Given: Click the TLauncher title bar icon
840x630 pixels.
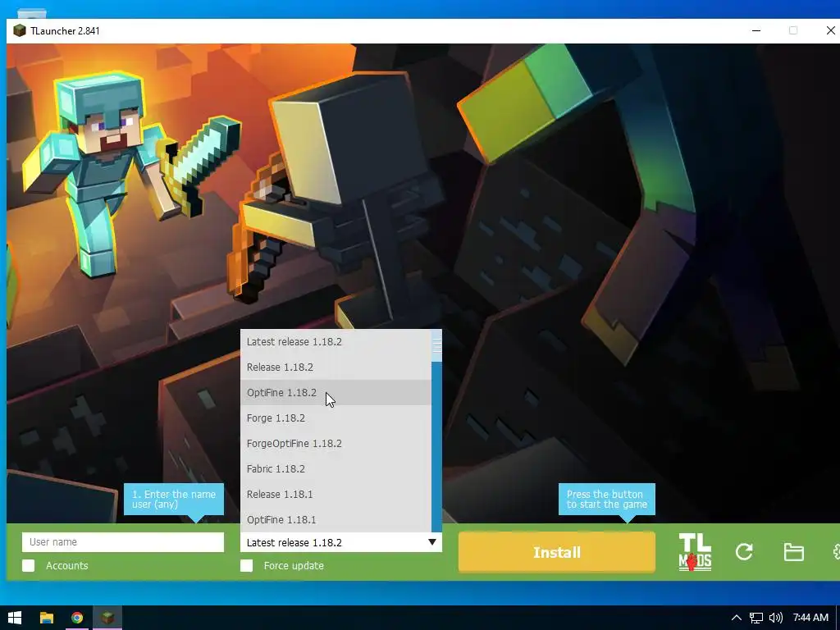Looking at the screenshot, I should pos(20,30).
